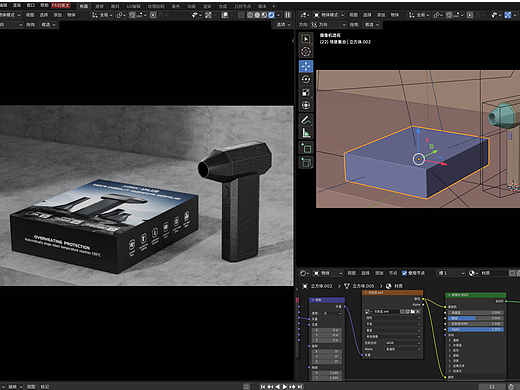This screenshot has height=390, width=520.
Task: Open 添加 menu in node editor header
Action: point(379,273)
